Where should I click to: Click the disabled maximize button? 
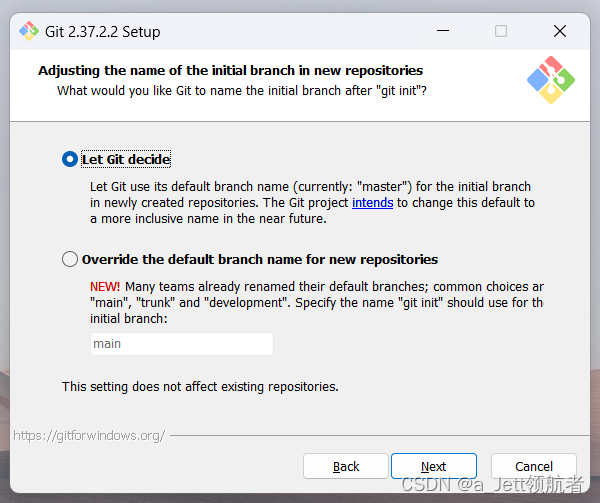click(x=501, y=31)
